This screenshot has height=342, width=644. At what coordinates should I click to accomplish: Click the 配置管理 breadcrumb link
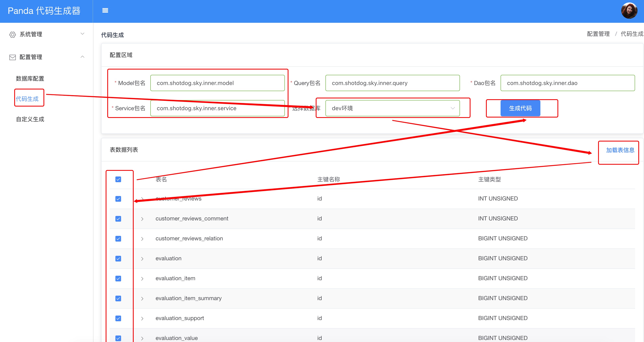pyautogui.click(x=598, y=34)
